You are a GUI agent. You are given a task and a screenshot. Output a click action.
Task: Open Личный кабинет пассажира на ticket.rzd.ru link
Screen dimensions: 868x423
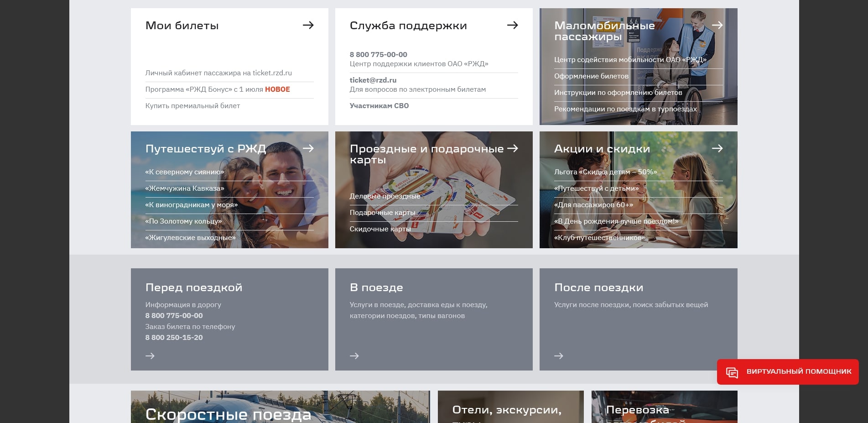218,73
